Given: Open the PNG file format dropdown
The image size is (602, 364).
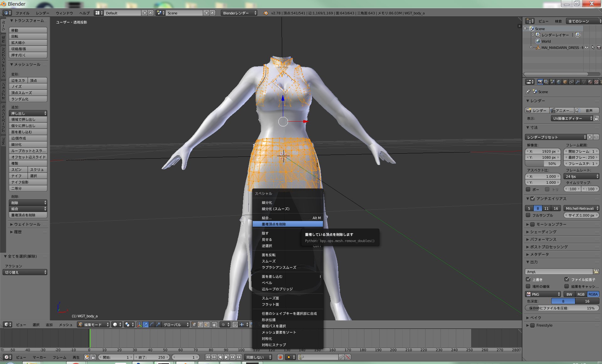Looking at the screenshot, I should click(543, 294).
